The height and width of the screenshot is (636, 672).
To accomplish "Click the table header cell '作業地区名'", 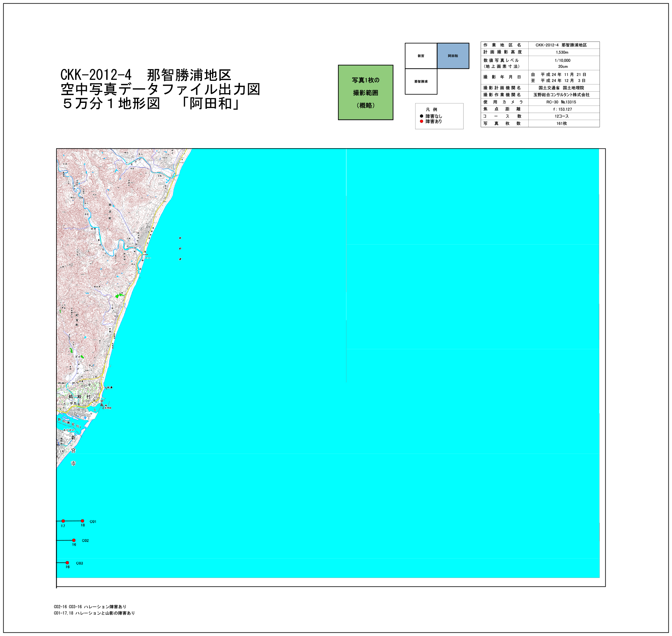I will pos(502,45).
